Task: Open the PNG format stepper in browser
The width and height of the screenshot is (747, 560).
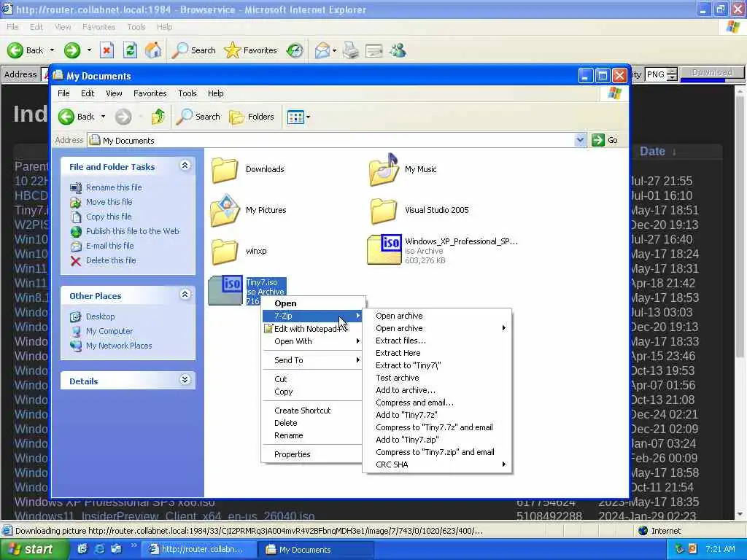Action: [672, 74]
